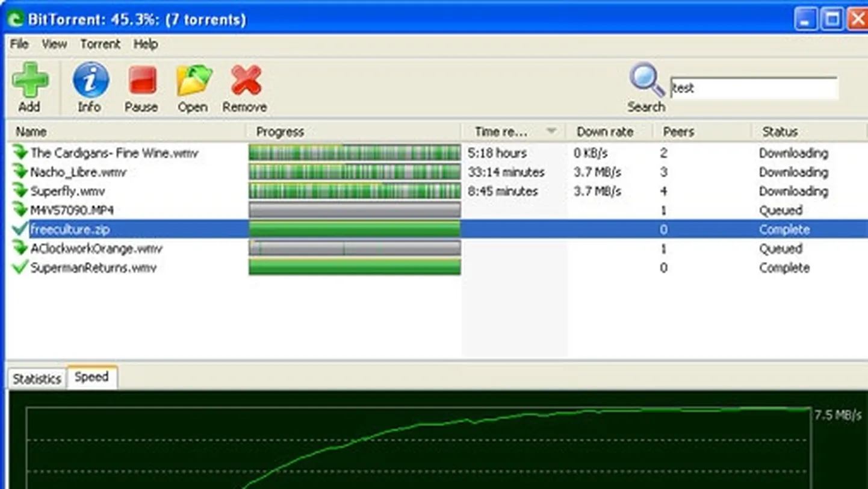Click the red Pause icon

143,80
